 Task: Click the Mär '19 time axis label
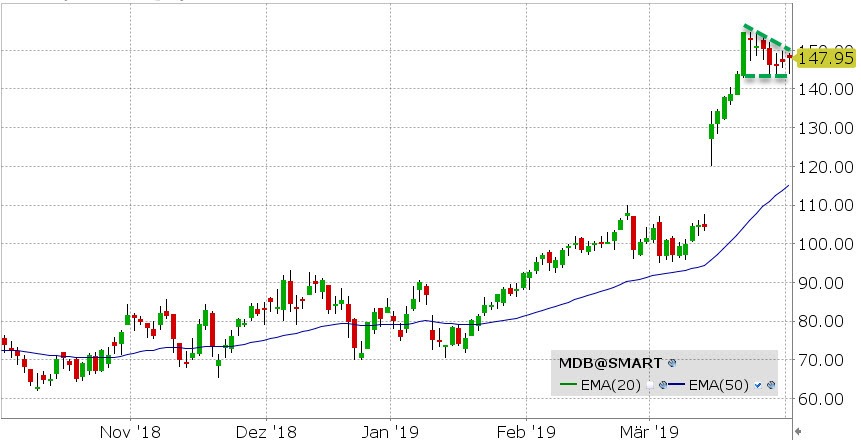[x=649, y=432]
